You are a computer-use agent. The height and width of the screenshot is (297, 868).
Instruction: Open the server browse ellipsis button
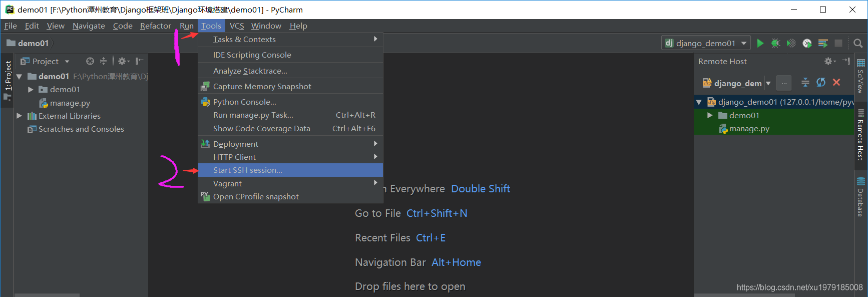pyautogui.click(x=784, y=83)
